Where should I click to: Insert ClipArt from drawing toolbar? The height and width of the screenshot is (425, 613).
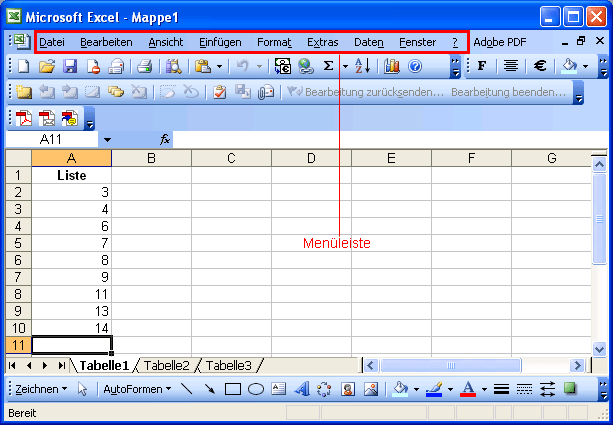(348, 389)
